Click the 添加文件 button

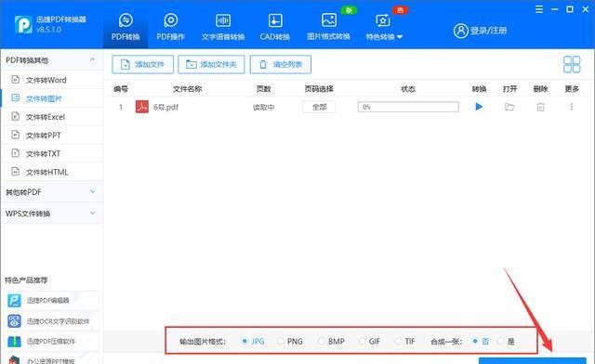(142, 64)
